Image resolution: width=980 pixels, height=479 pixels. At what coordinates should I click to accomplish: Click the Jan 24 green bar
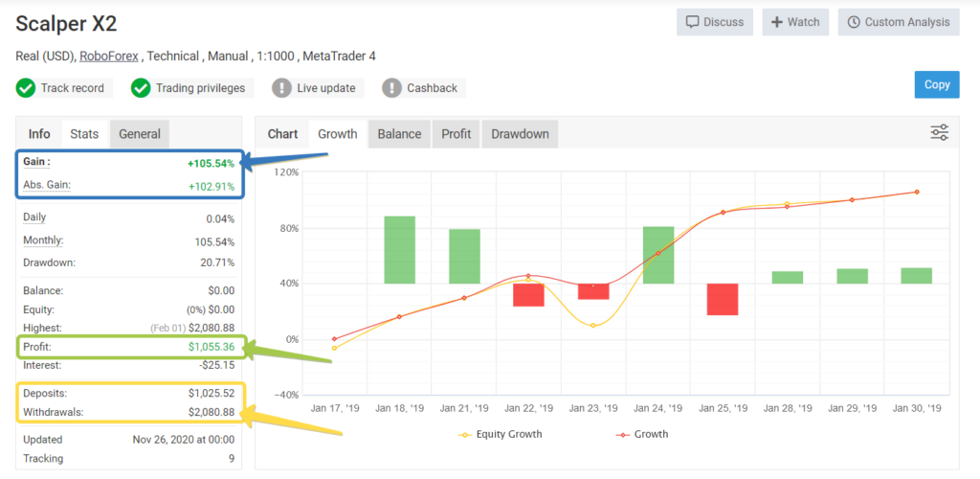click(658, 255)
